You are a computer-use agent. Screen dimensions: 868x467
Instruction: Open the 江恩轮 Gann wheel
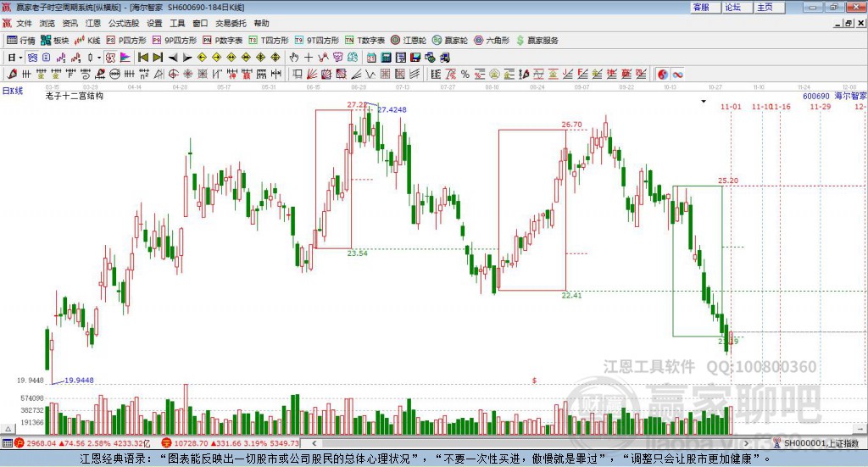click(409, 41)
